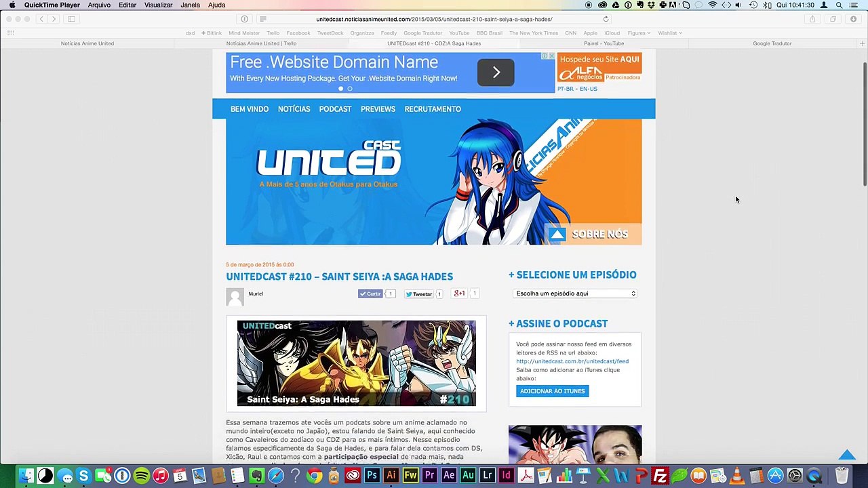
Task: Click the BEM VINDO nav link
Action: [250, 109]
